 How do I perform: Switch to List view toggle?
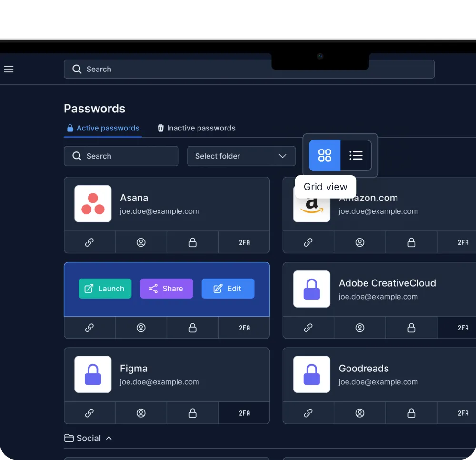pyautogui.click(x=356, y=155)
